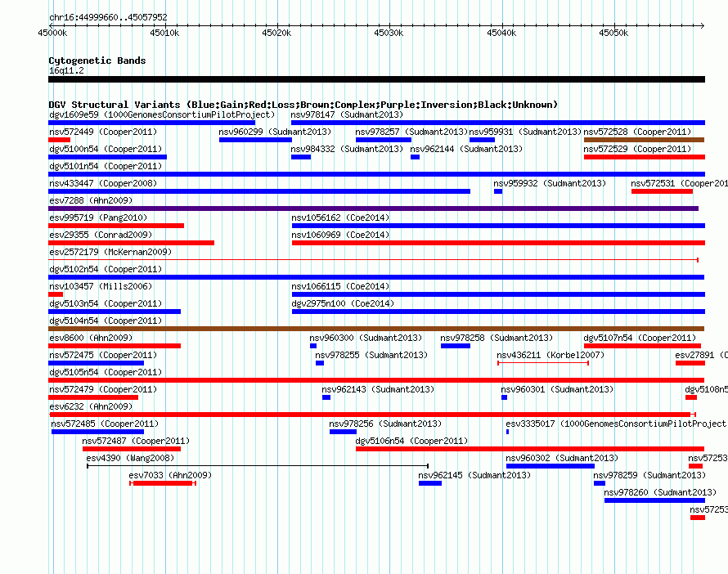
Task: Click the 45040k ruler tick label
Action: pos(501,33)
